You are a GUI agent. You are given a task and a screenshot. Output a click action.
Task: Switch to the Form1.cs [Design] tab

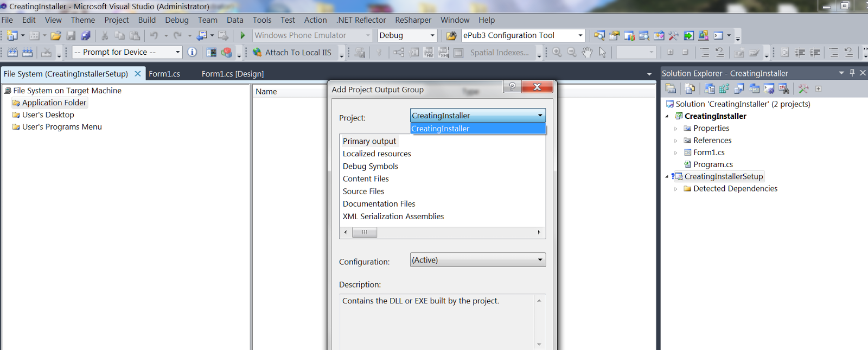(x=232, y=74)
